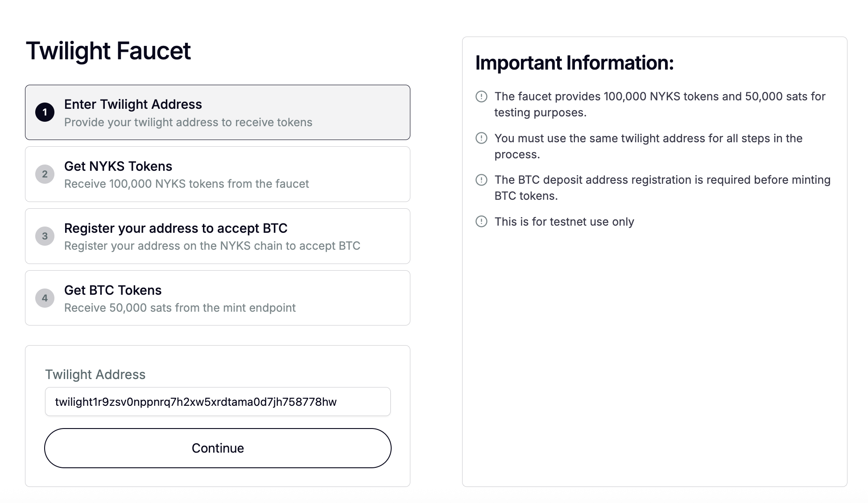Viewport: 868px width, 503px height.
Task: Click the step 4 number circle
Action: point(45,298)
